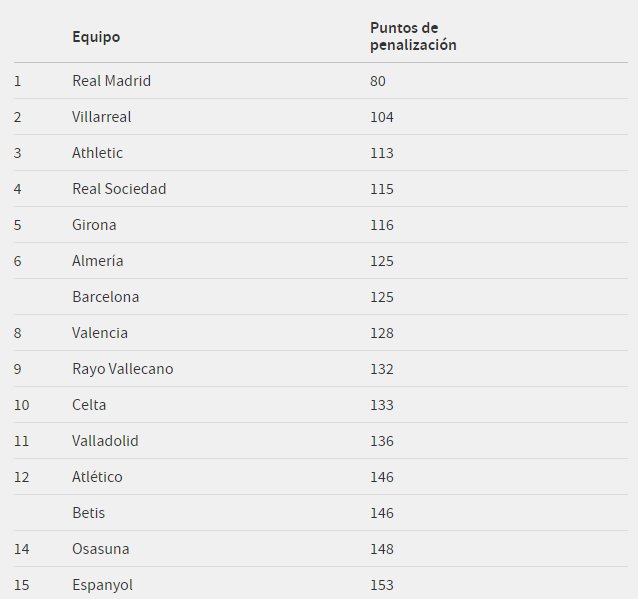Image resolution: width=638 pixels, height=599 pixels.
Task: Select the Espanyol team entry
Action: [x=103, y=585]
